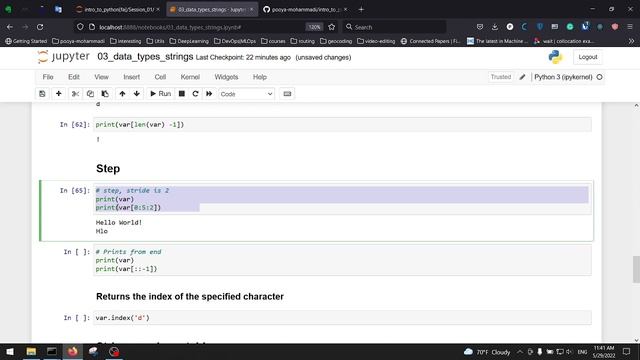The width and height of the screenshot is (640, 360).
Task: Save and checkpoint the notebook
Action: click(x=42, y=94)
